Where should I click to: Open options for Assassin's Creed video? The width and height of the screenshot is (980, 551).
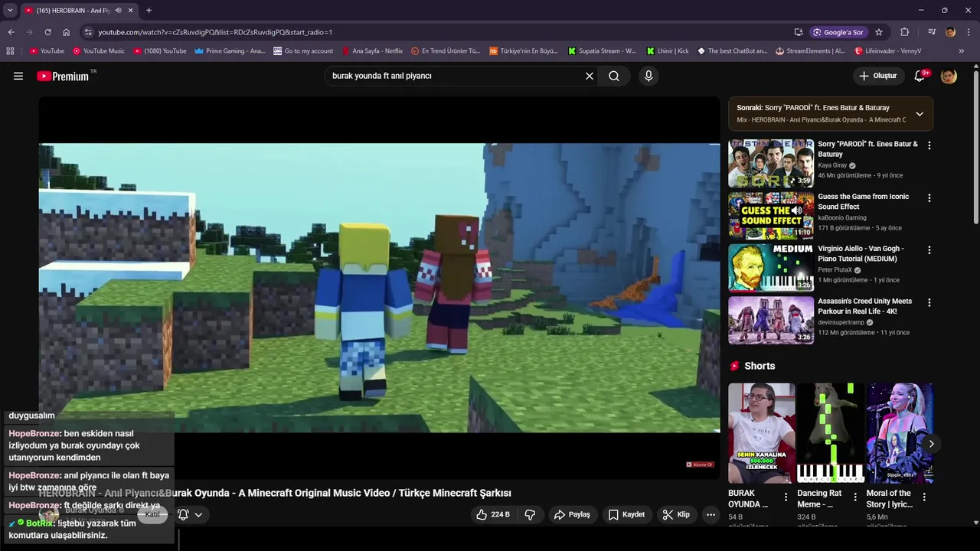929,302
